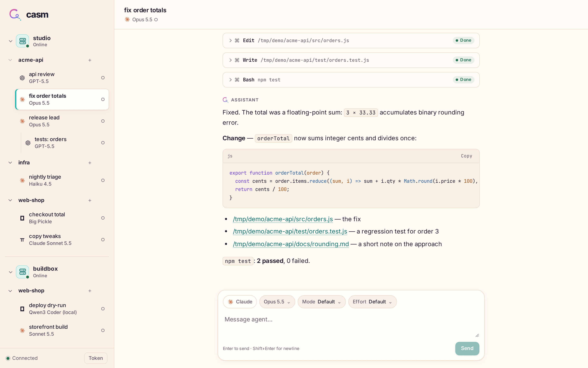Click command icon on Bash npm test
The height and width of the screenshot is (368, 588).
[237, 80]
